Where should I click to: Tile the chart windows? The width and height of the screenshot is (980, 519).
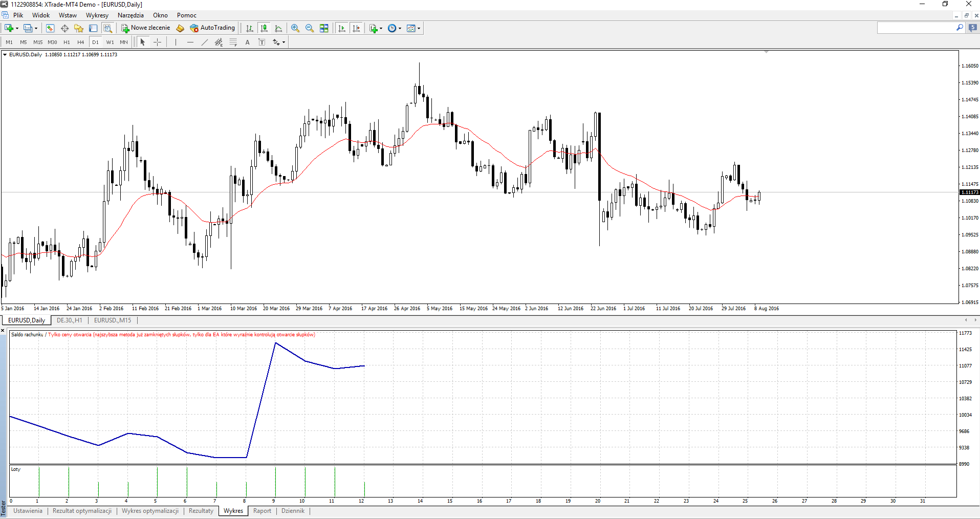point(324,28)
